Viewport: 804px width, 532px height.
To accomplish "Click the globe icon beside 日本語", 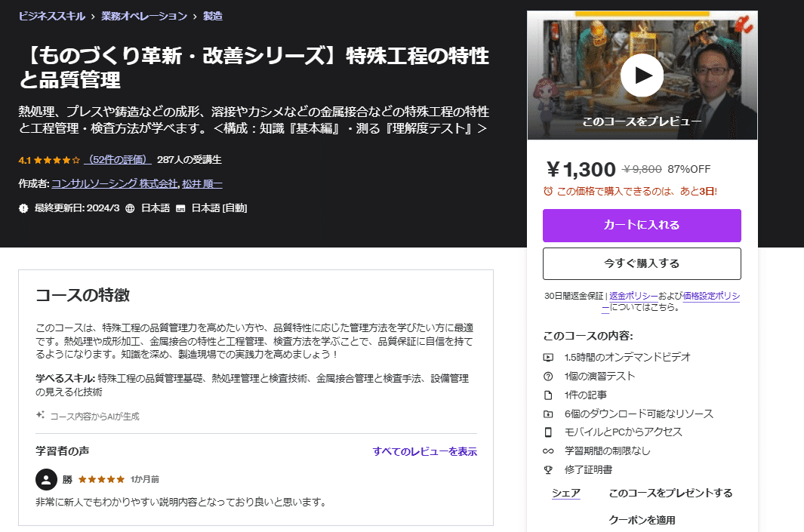I will (x=131, y=207).
